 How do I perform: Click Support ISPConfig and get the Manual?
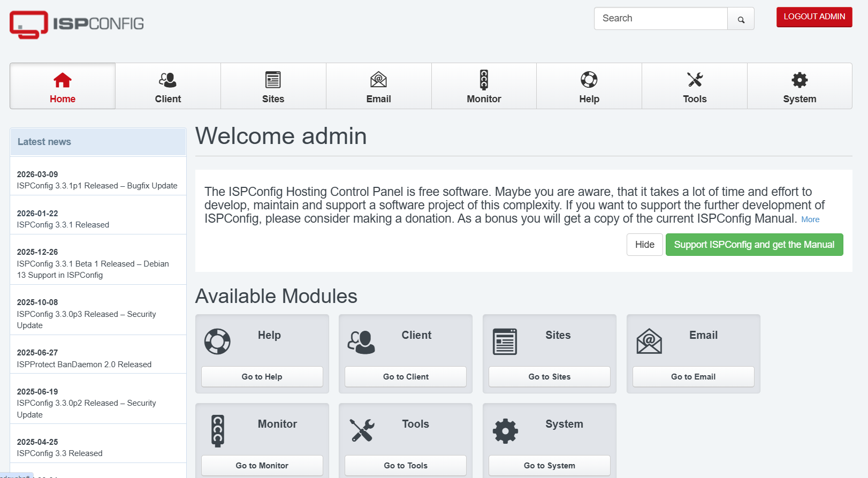(x=754, y=245)
